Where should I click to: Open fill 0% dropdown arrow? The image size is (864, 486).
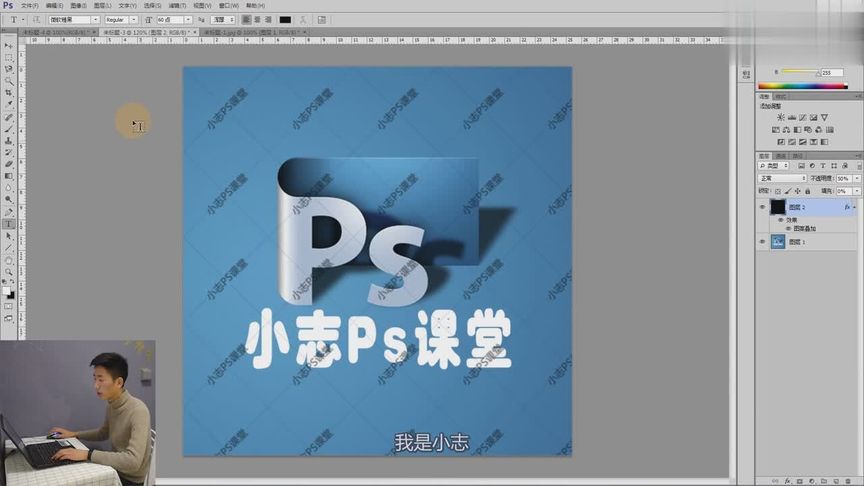point(857,191)
